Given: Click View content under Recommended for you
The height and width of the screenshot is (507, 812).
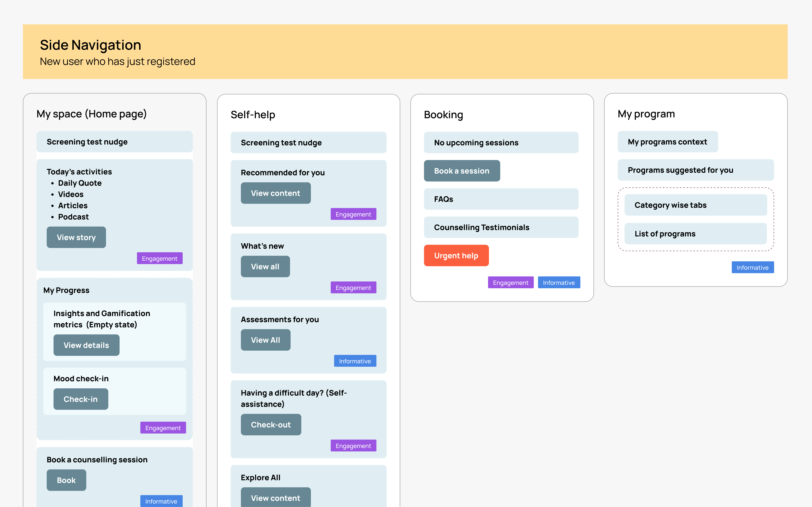Looking at the screenshot, I should [x=275, y=193].
